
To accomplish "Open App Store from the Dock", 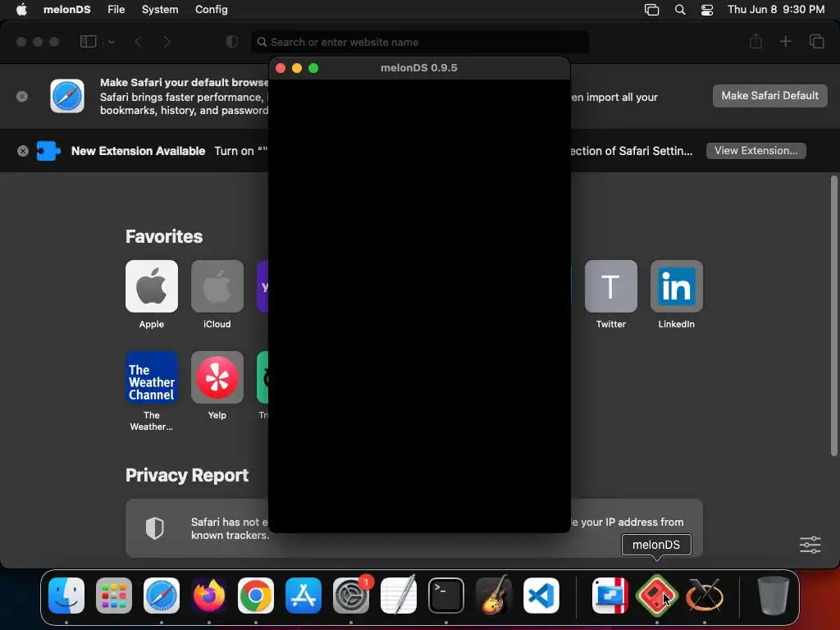I will pos(304,596).
